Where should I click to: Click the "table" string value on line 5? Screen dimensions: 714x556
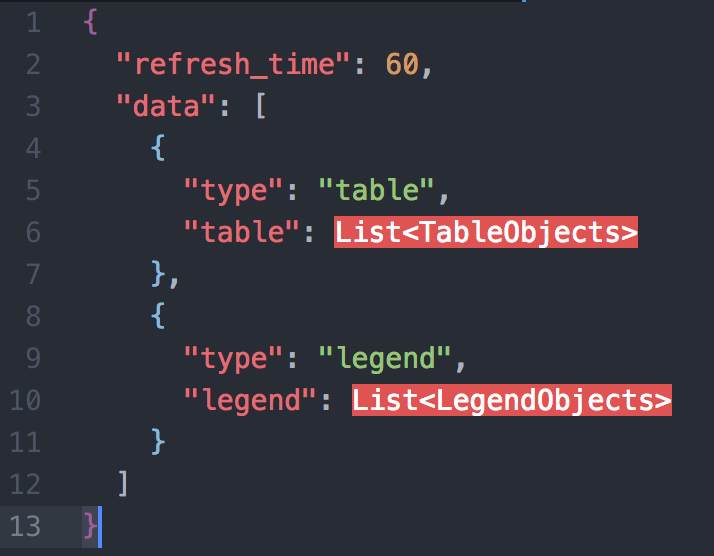tap(376, 190)
